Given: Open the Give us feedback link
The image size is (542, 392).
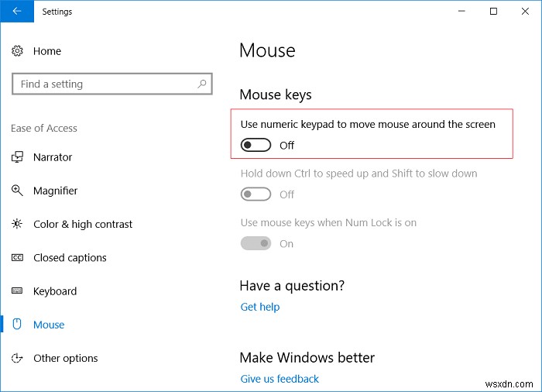Looking at the screenshot, I should coord(280,379).
